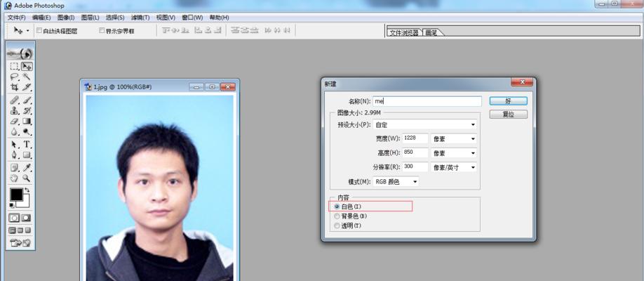Select the Notes tool

(x=15, y=167)
